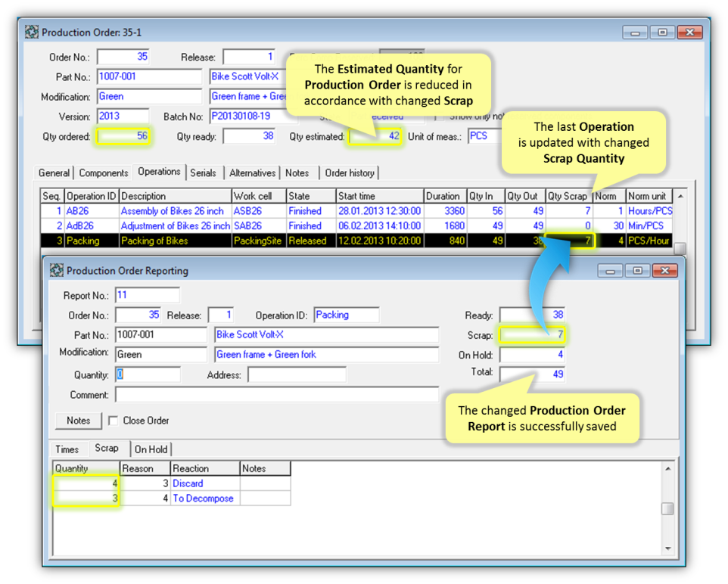Click Part No. field in Reporting window
This screenshot has width=728, height=584.
(160, 334)
